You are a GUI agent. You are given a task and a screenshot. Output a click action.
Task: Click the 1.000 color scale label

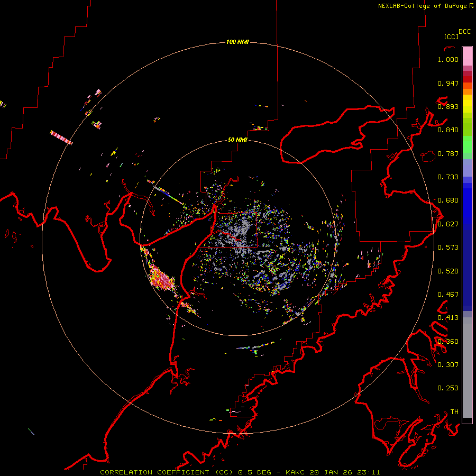(448, 59)
